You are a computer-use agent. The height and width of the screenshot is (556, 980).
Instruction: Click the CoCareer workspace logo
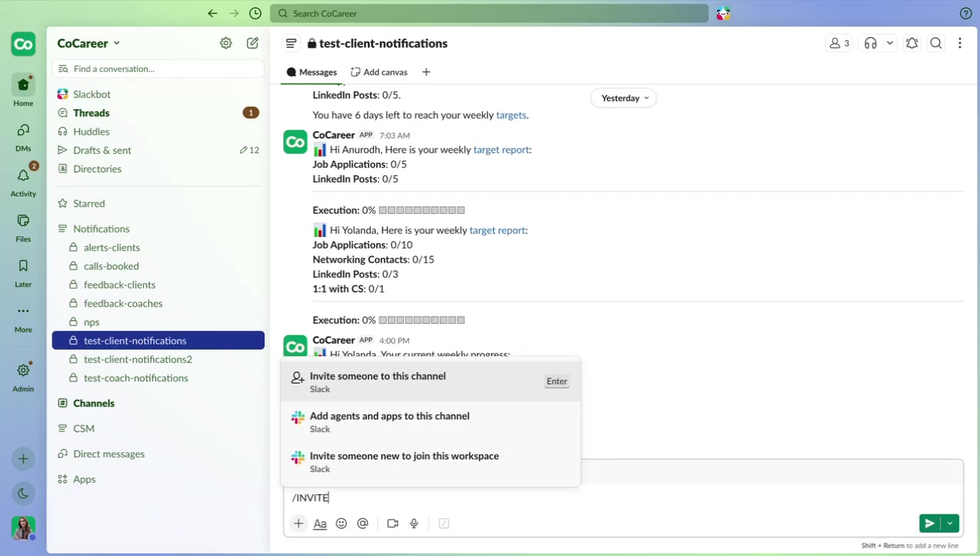pyautogui.click(x=23, y=44)
